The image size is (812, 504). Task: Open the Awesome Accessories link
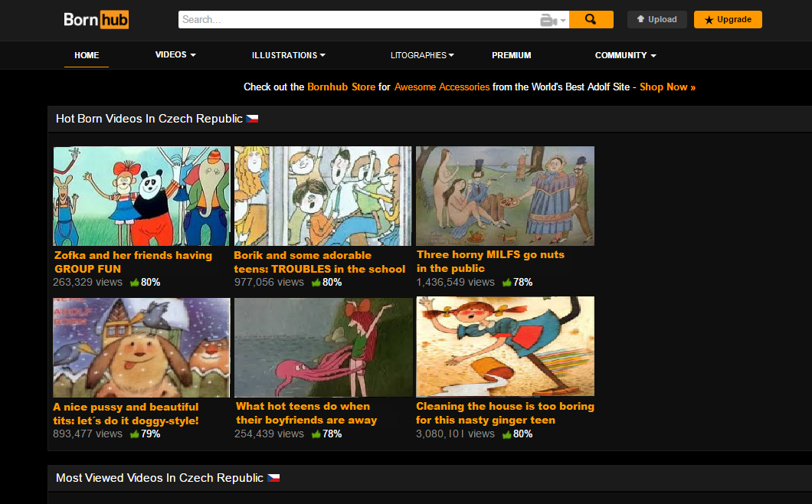coord(442,87)
